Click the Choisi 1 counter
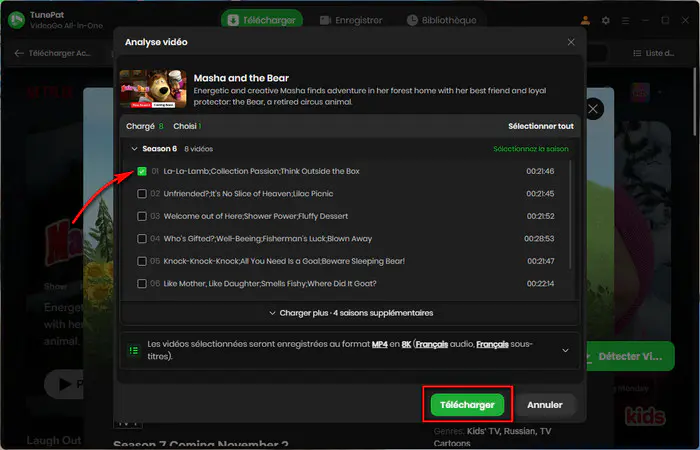 [187, 126]
